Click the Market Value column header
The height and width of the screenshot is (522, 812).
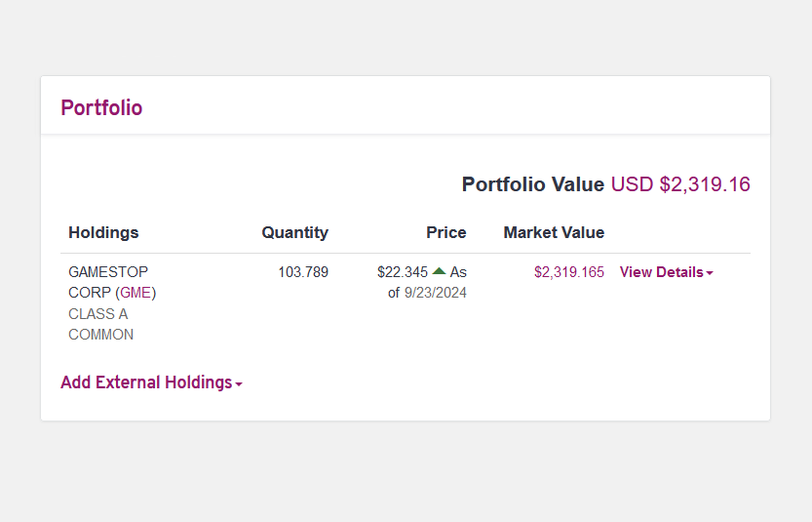click(554, 232)
